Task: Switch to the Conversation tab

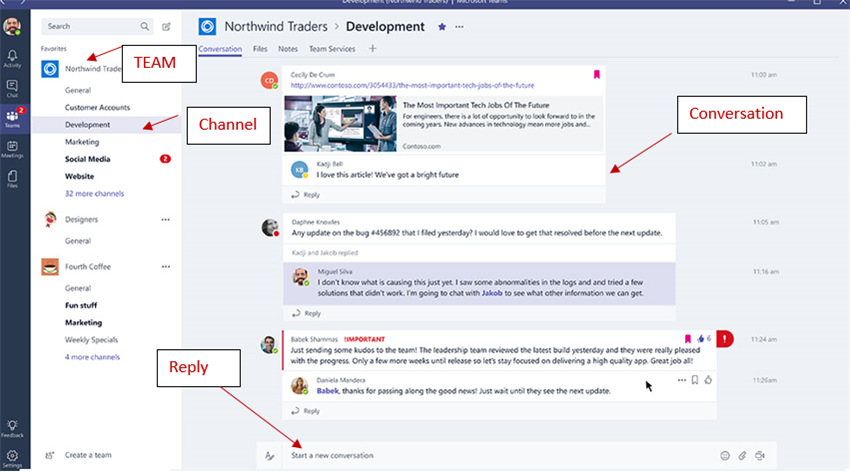Action: (x=220, y=49)
